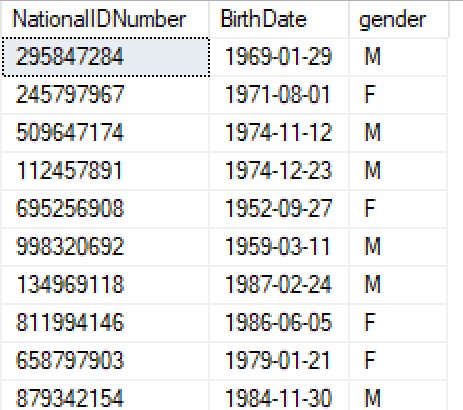Select cell with ID 695256908

(x=105, y=209)
